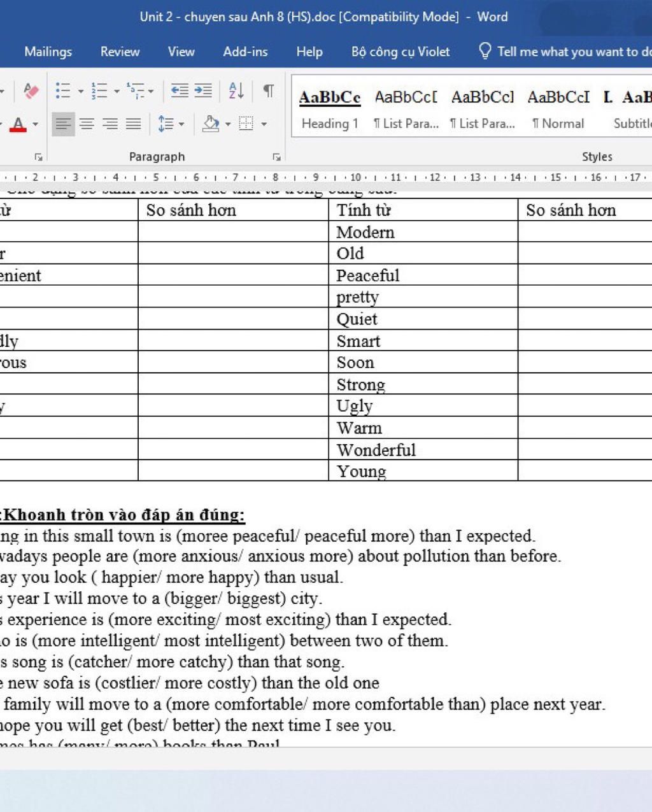The height and width of the screenshot is (812, 652).
Task: Apply red font color
Action: (x=18, y=124)
